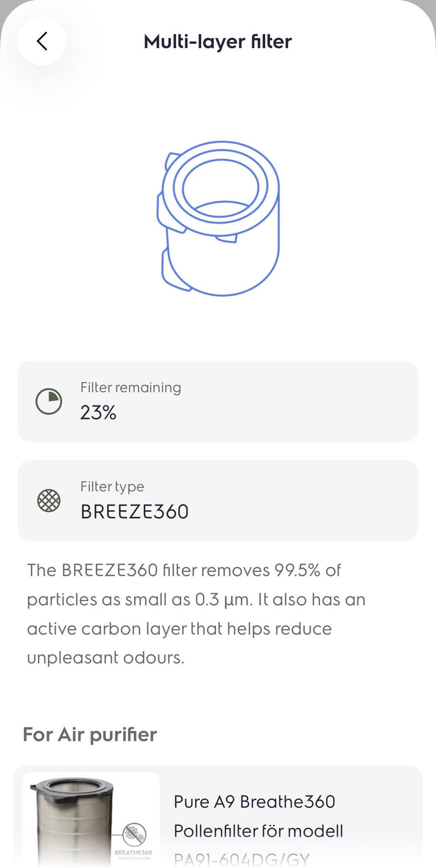Viewport: 436px width, 868px height.
Task: Select the Multi-layer filter page title
Action: click(218, 42)
